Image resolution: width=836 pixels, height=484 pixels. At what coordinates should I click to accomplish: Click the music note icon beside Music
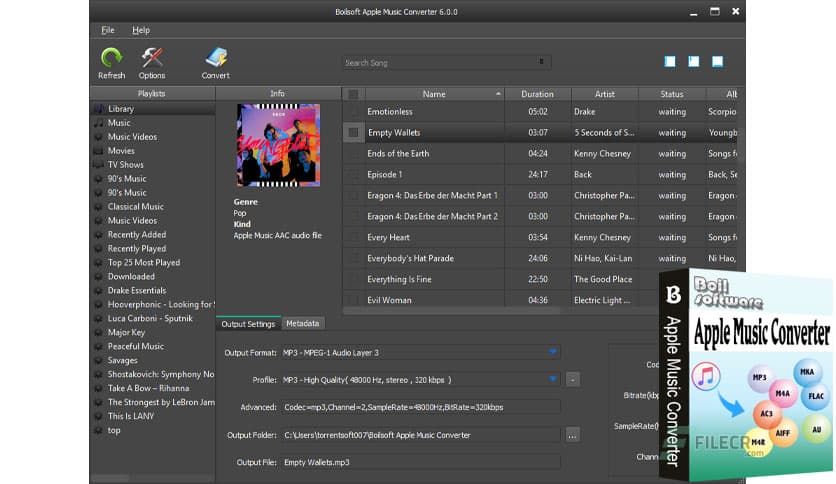coord(99,123)
